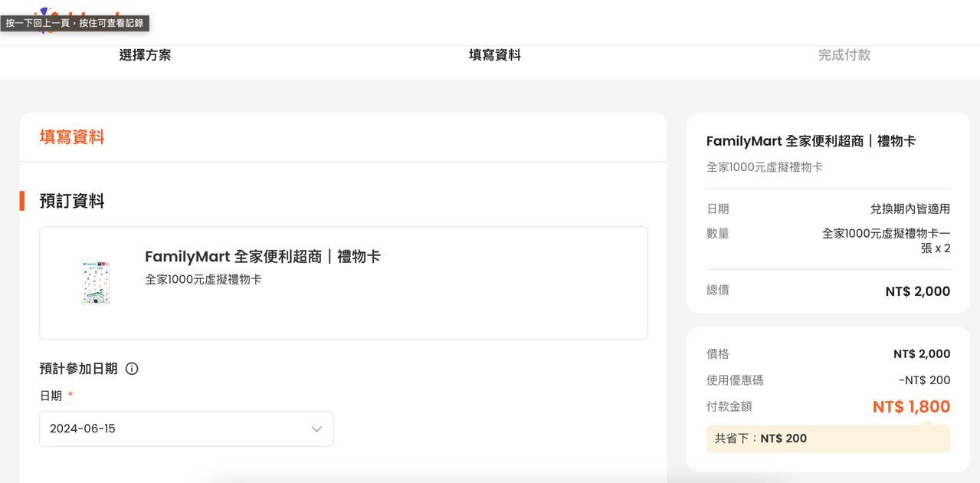Switch to the 完成付款 step
Image resolution: width=980 pixels, height=483 pixels.
(x=844, y=55)
